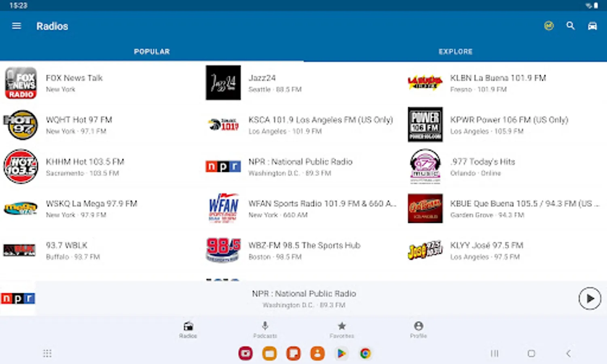Tap the 98.5 Sports Hub logo

coord(223,250)
